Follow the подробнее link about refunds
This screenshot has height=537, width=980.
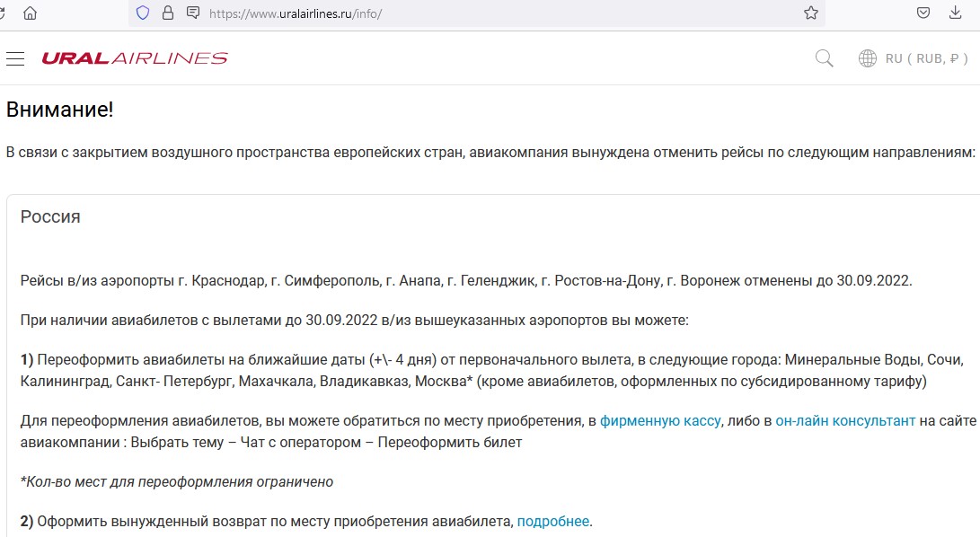point(553,521)
